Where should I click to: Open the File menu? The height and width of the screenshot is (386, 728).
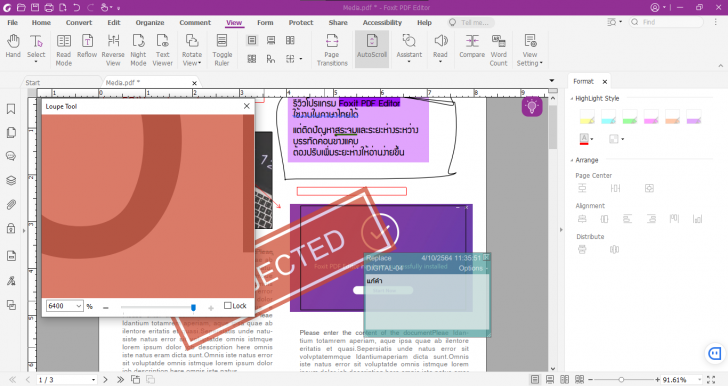pyautogui.click(x=13, y=22)
